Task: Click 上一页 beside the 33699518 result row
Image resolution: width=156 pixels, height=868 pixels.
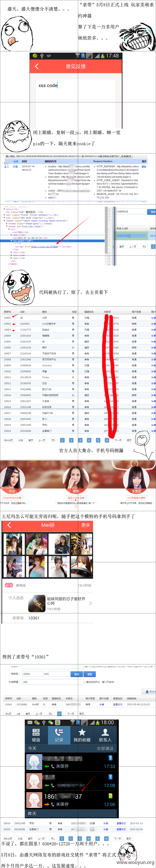Action: [133, 247]
